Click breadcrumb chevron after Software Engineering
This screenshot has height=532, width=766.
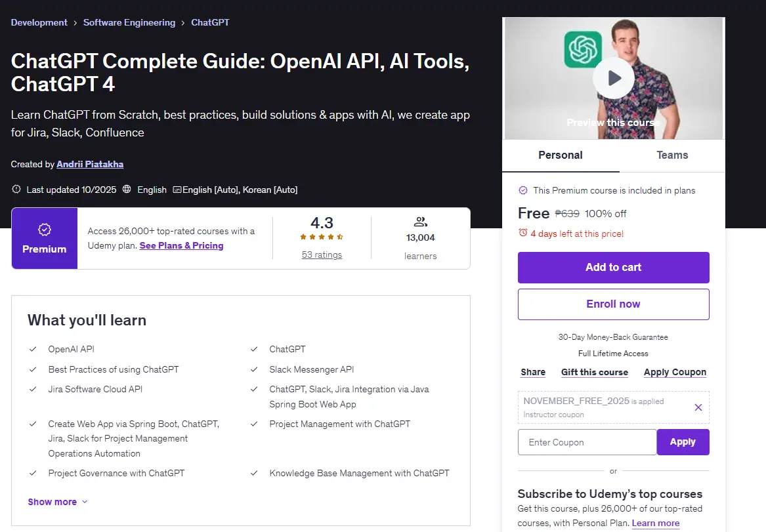coord(182,23)
